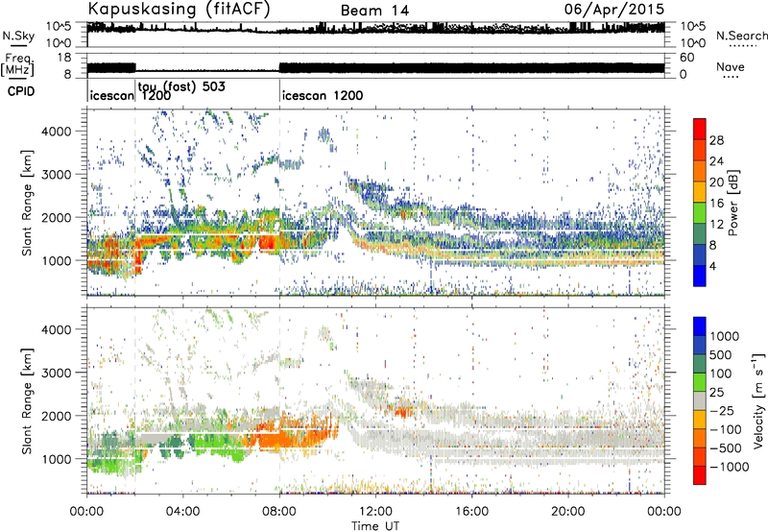768x532 pixels.
Task: Click the 'N.Sky' legend label
Action: pos(18,36)
